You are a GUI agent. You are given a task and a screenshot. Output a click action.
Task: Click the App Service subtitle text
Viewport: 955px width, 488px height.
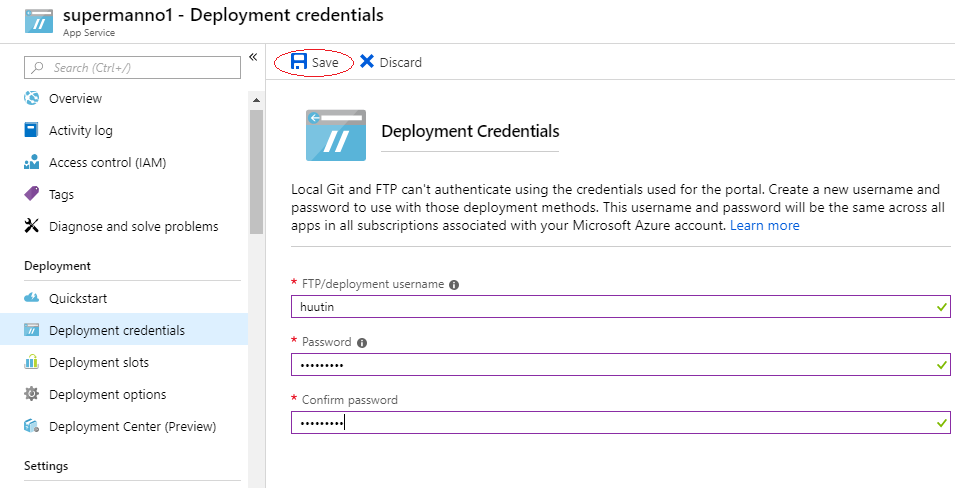89,33
